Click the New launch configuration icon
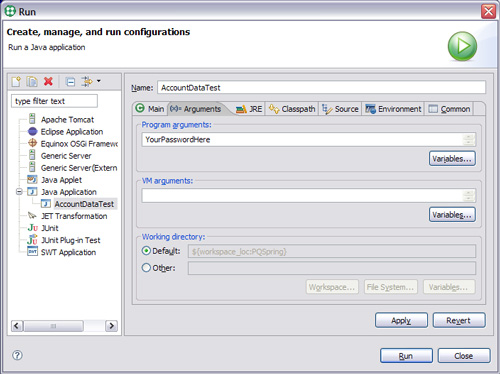 click(x=16, y=82)
